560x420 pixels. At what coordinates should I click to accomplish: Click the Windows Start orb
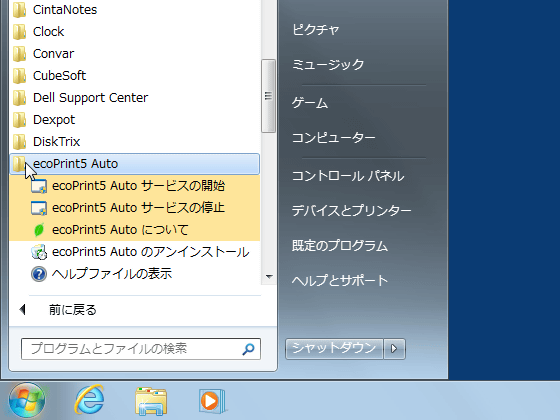(x=27, y=400)
